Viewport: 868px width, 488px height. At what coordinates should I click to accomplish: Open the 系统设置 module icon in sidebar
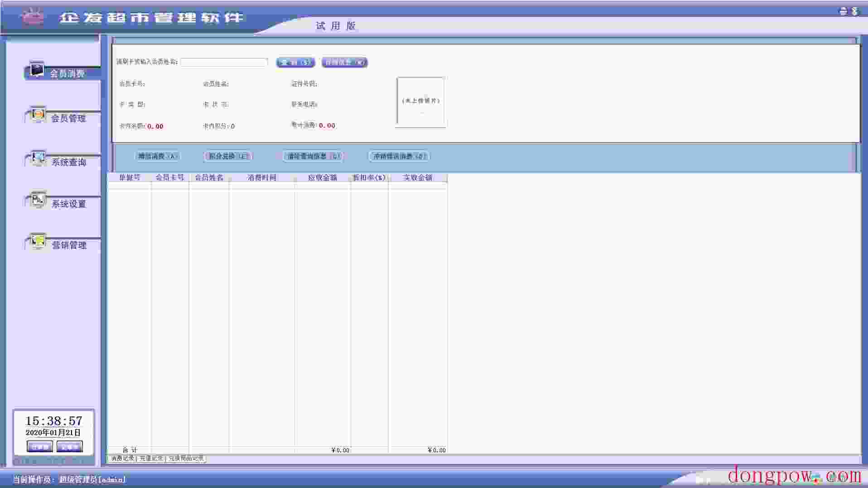[x=38, y=200]
